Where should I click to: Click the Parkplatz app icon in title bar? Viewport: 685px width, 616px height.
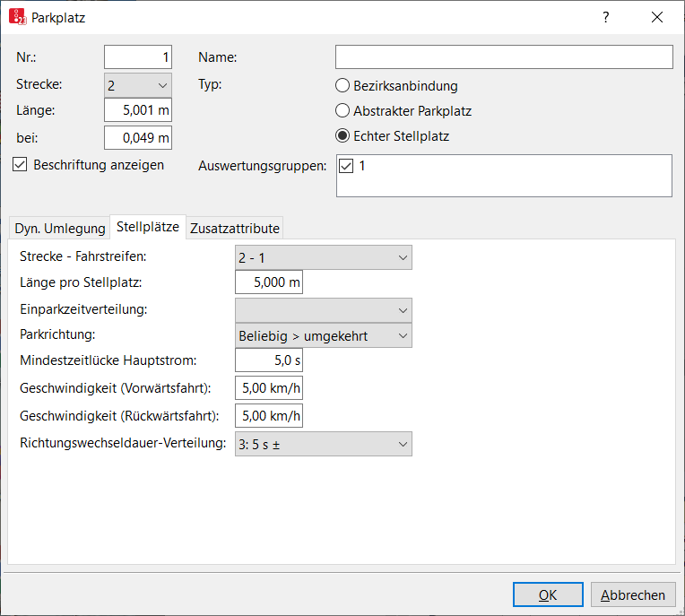tap(17, 17)
